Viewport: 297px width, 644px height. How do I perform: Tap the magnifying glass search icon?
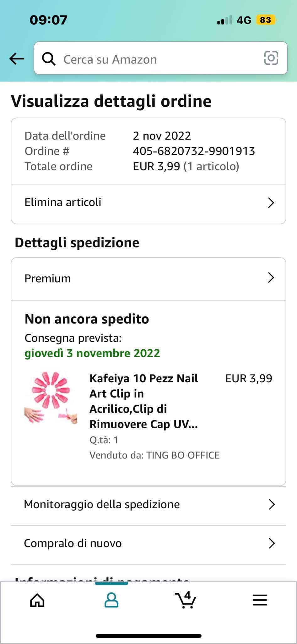[49, 59]
